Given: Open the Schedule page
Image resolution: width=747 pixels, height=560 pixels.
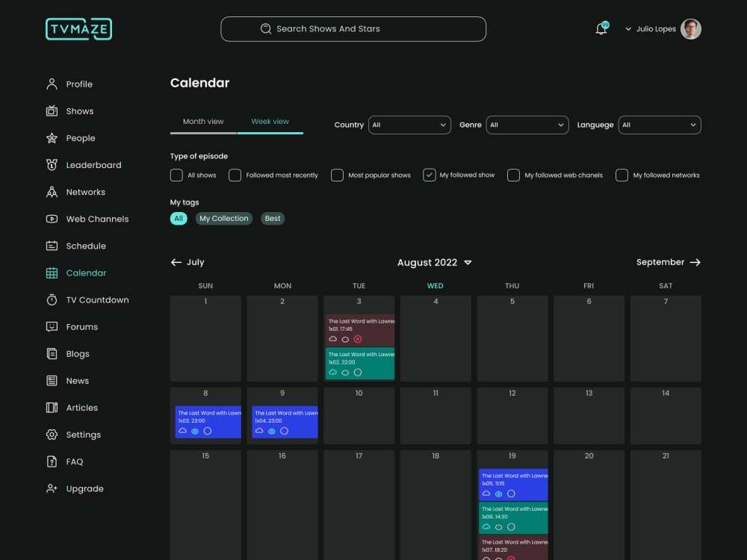Looking at the screenshot, I should click(75, 246).
